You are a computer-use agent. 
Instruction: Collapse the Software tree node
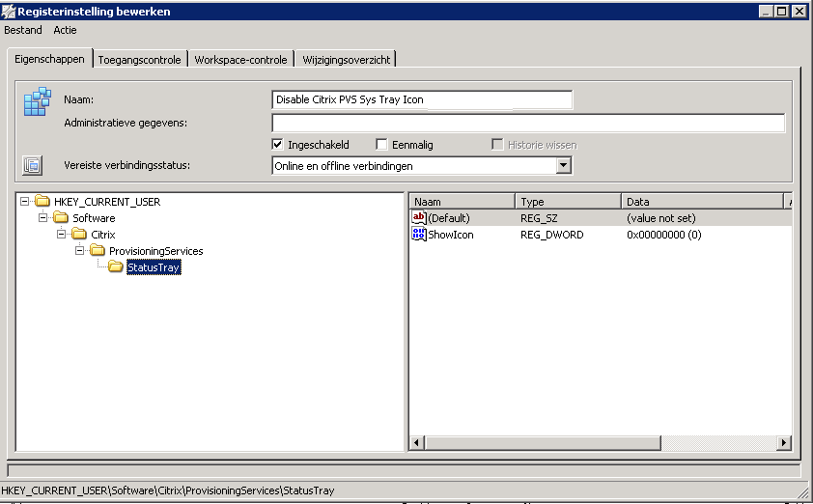click(43, 218)
